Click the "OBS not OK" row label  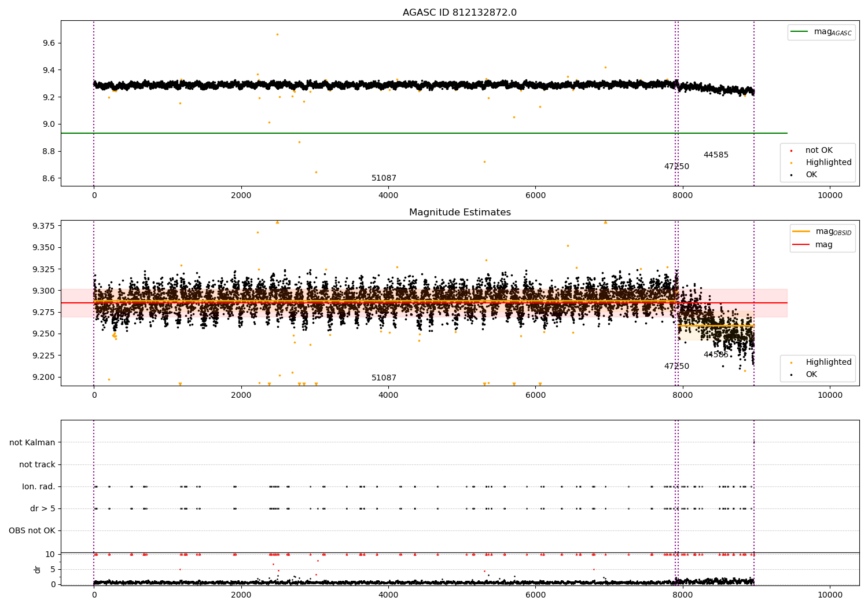click(32, 531)
